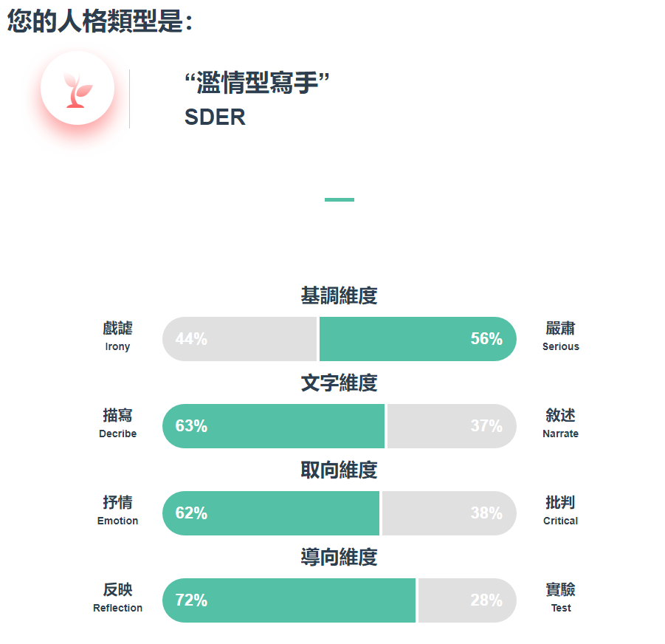
Task: Click the 批判 Critical label
Action: point(561,510)
